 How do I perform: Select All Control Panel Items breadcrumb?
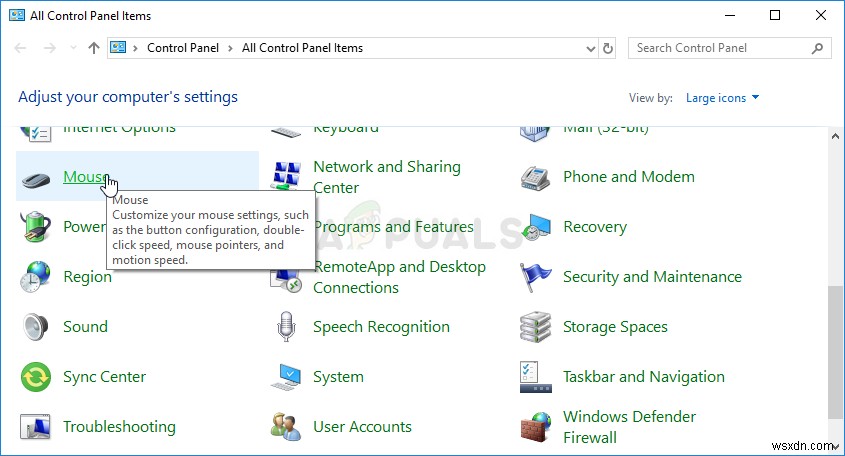click(302, 48)
